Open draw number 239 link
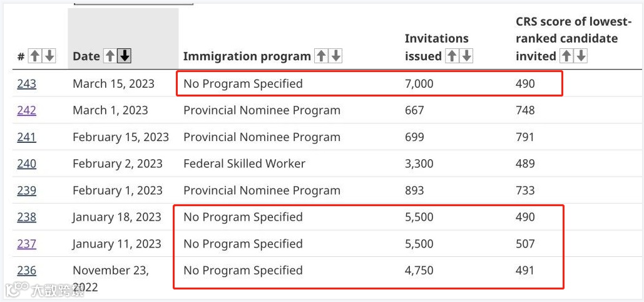 (26, 190)
